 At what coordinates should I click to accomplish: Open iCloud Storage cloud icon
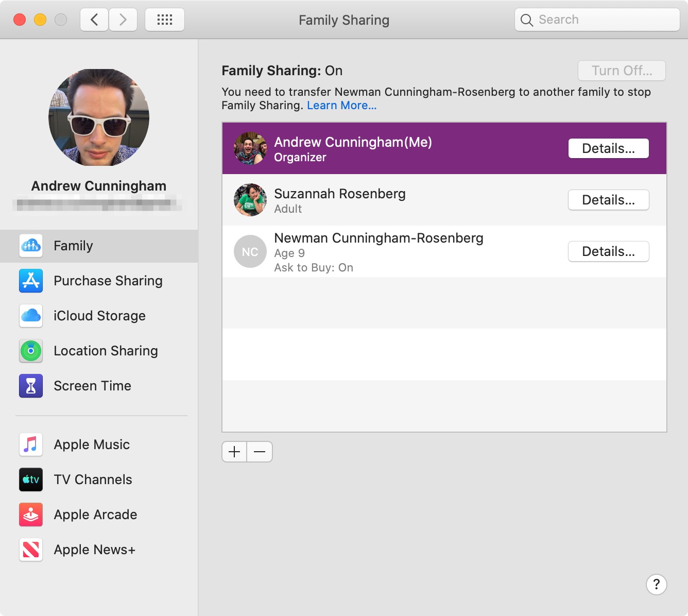point(31,316)
